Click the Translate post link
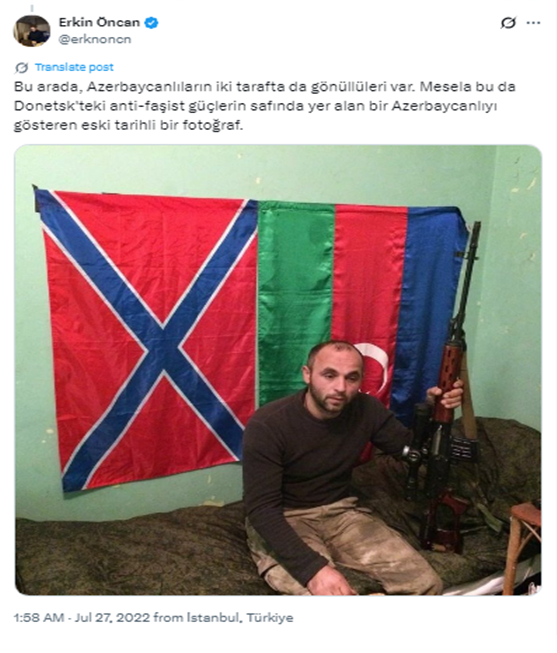557x653 pixels. (x=74, y=67)
